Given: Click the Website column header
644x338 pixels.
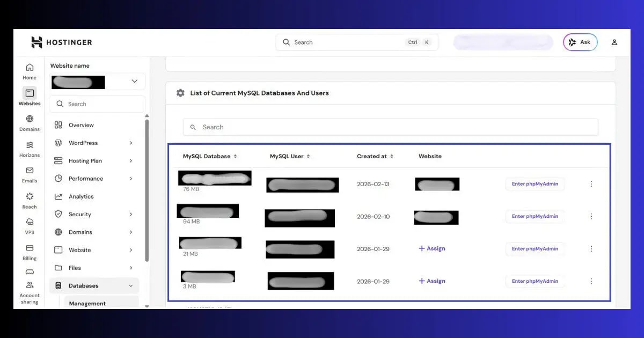Looking at the screenshot, I should click(430, 156).
